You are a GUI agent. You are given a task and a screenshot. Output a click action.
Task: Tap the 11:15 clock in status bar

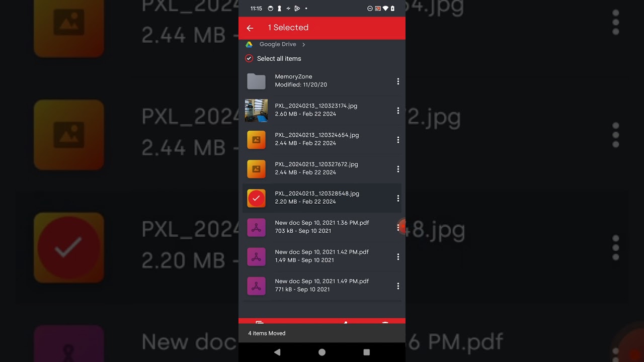click(256, 9)
